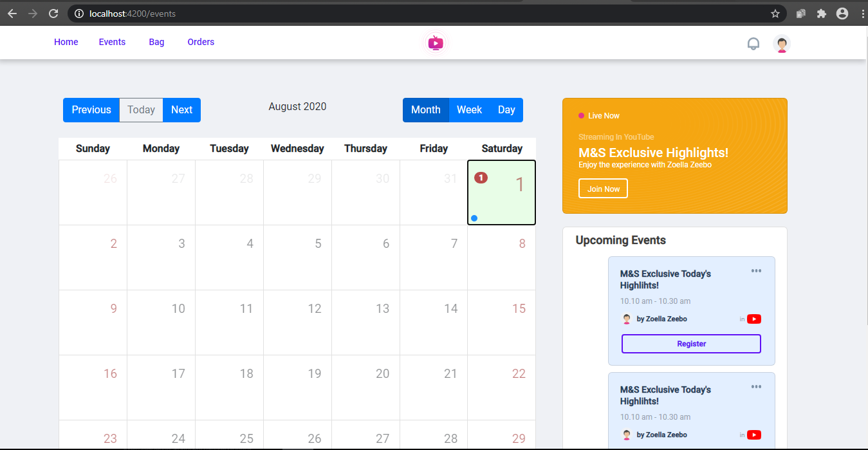Viewport: 868px width, 450px height.
Task: Click the site info icon in address bar
Action: click(x=79, y=13)
